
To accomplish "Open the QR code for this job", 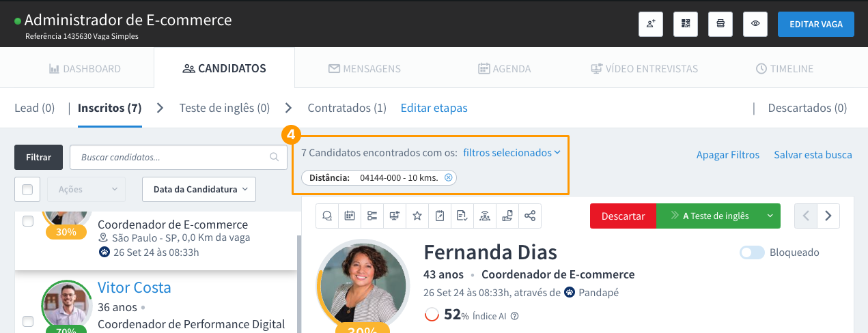I will coord(685,24).
